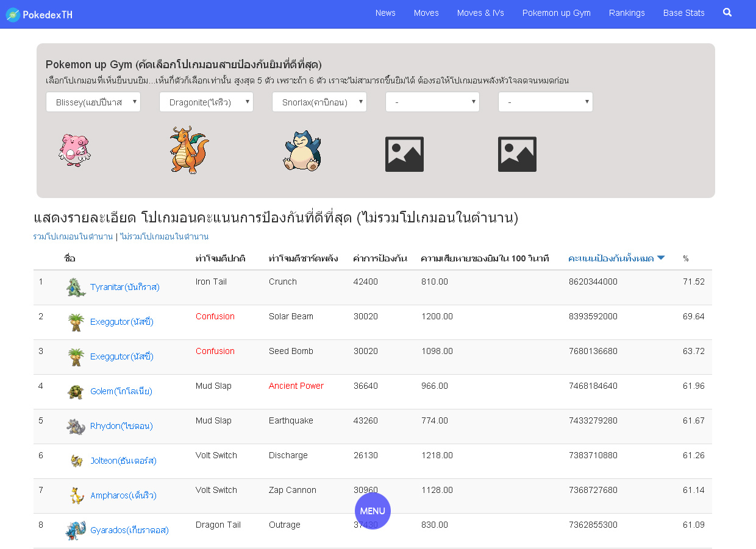Click the Name column header
756x549 pixels.
(x=70, y=258)
